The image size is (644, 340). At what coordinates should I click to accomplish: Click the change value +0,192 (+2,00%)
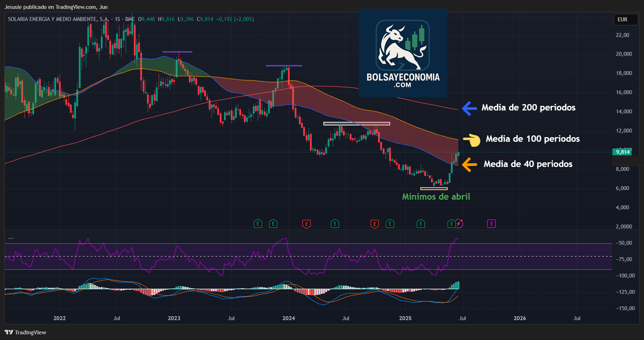pyautogui.click(x=235, y=19)
